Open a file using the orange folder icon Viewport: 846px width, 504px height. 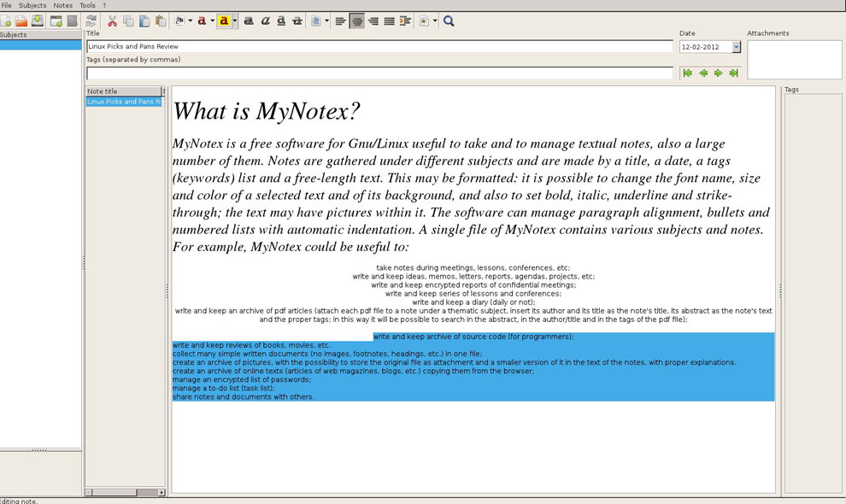(21, 21)
